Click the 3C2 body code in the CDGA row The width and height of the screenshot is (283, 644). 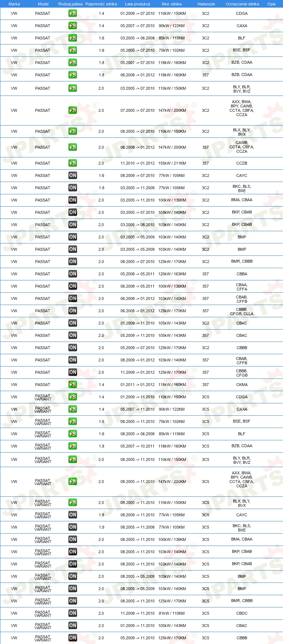pos(206,13)
